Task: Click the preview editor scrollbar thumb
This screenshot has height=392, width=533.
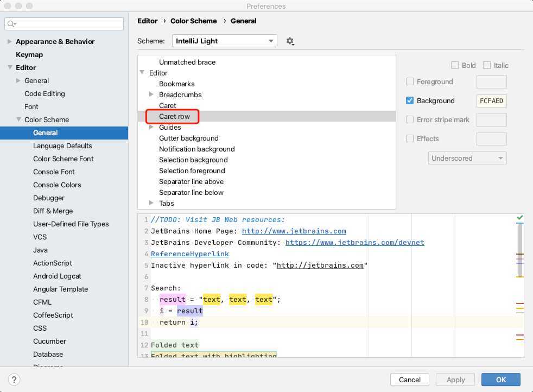Action: click(x=520, y=250)
